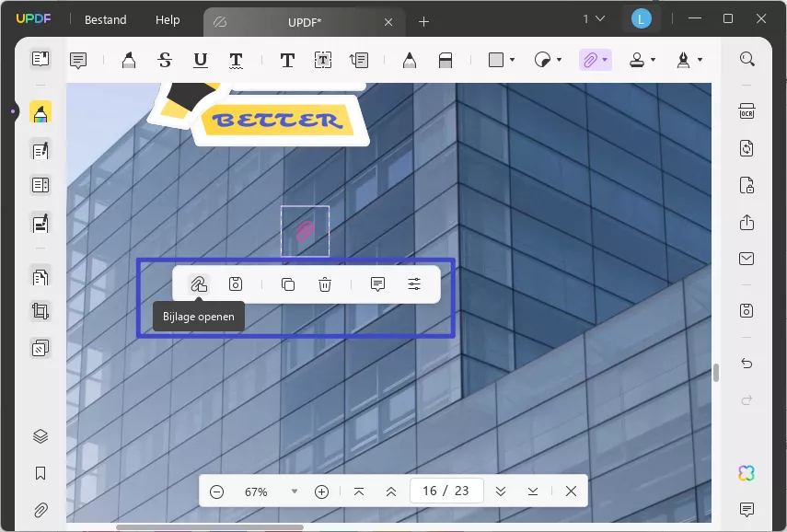This screenshot has width=787, height=532.
Task: Zoom out using the minus button
Action: 217,491
